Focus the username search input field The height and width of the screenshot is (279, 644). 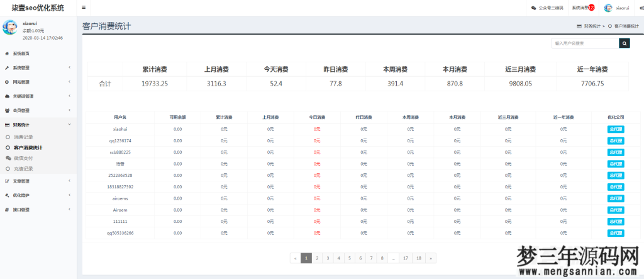coord(586,43)
